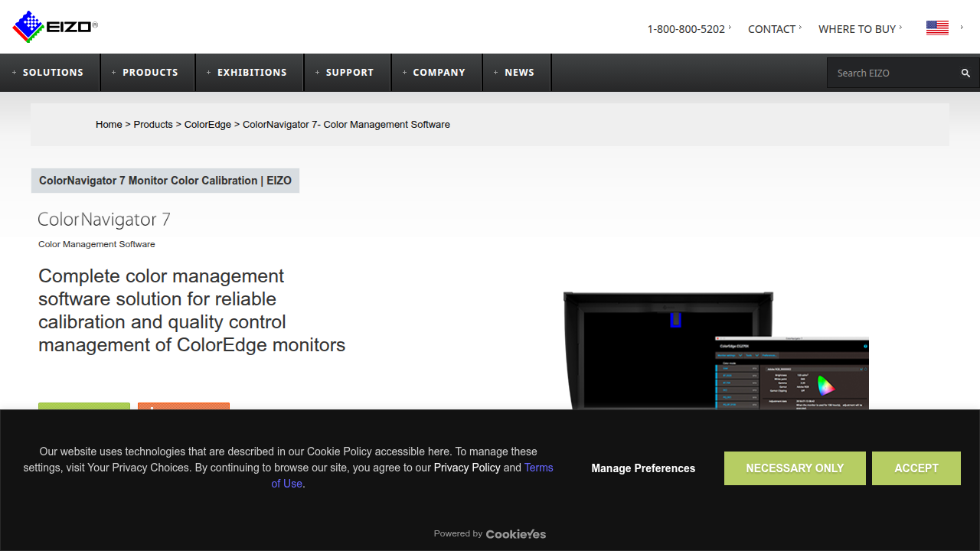Go to Home breadcrumb

pyautogui.click(x=109, y=124)
